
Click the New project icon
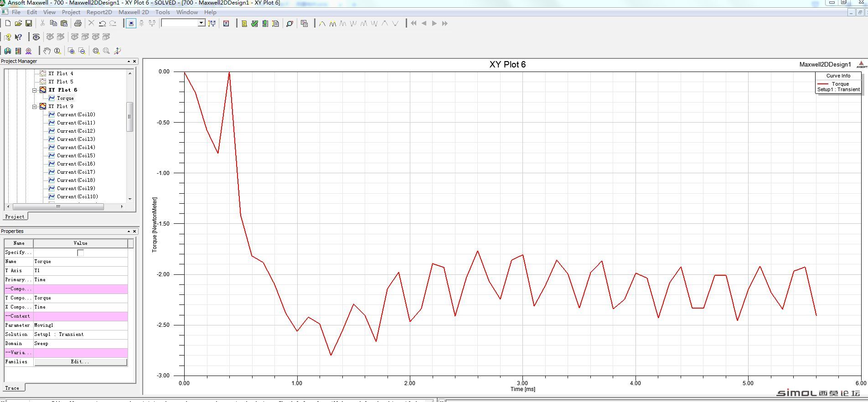8,23
